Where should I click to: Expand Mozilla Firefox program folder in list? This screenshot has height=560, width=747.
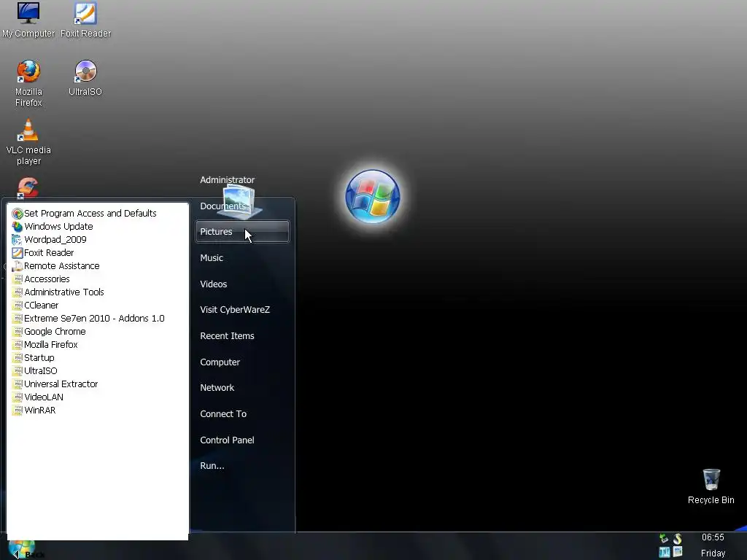(44, 344)
